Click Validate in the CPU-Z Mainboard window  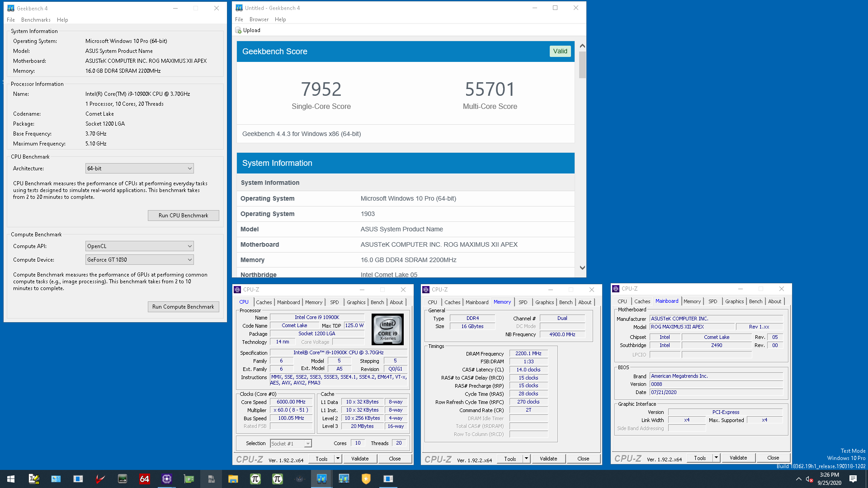738,458
